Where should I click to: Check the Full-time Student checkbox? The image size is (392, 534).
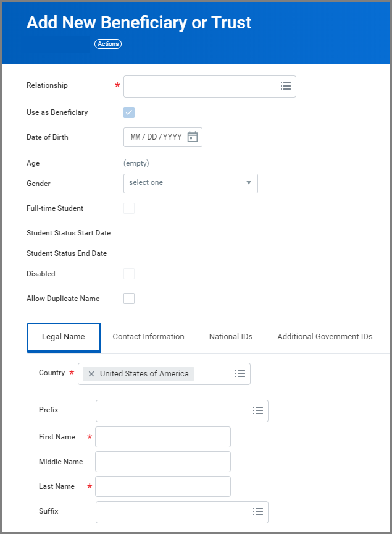(x=129, y=208)
